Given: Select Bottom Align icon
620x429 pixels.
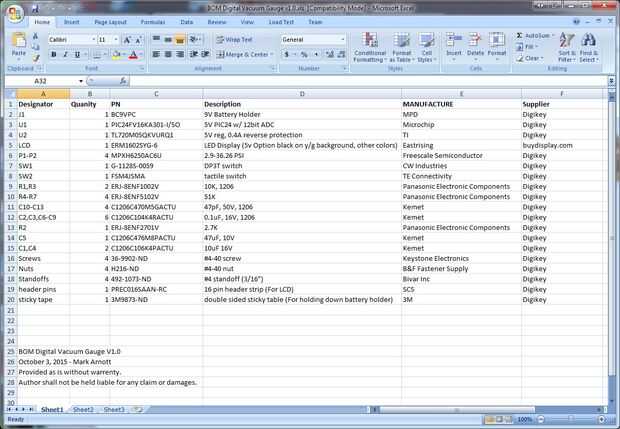Looking at the screenshot, I should click(180, 39).
